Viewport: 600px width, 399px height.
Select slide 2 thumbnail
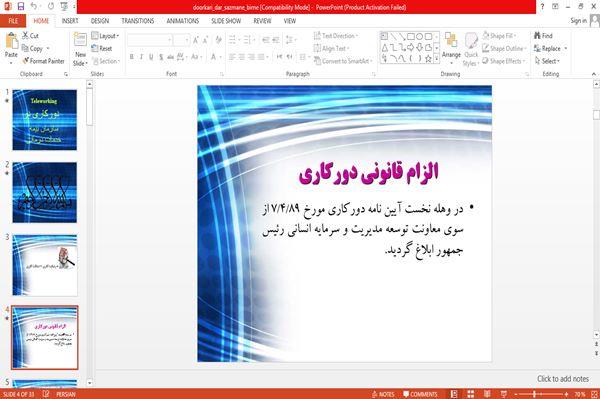(x=44, y=192)
